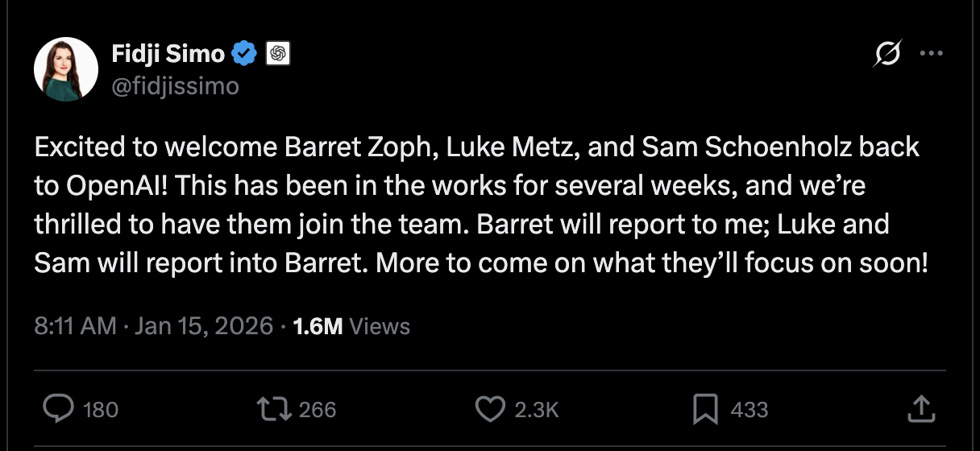
Task: Open the share upload-arrow icon menu
Action: (x=920, y=409)
